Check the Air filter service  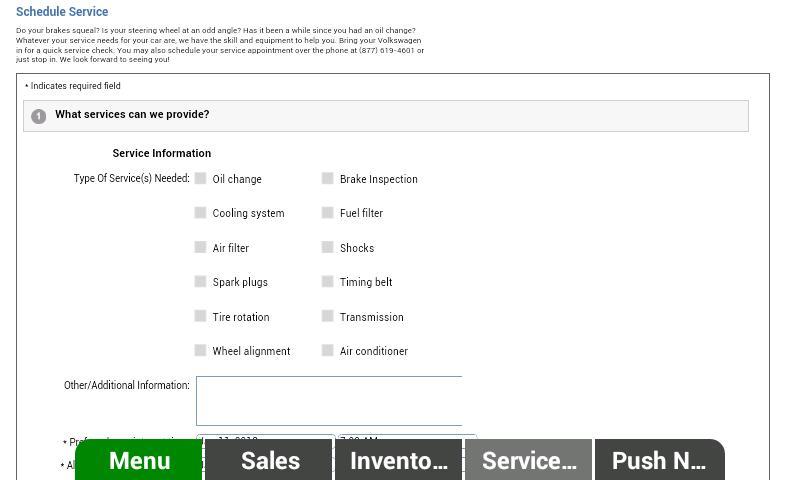coord(200,247)
